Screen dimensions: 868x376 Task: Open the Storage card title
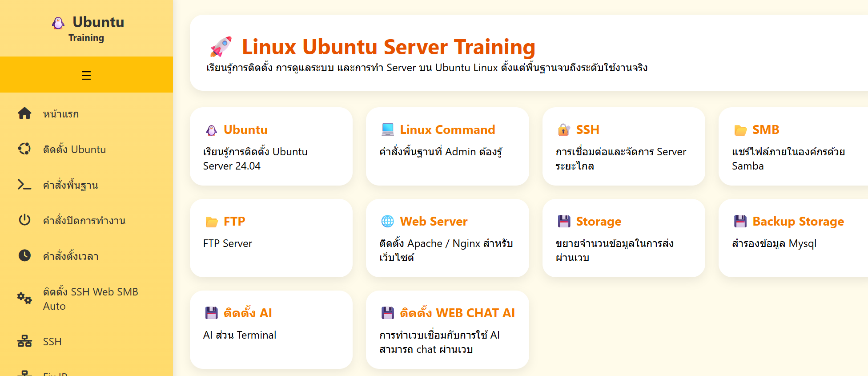click(x=599, y=222)
